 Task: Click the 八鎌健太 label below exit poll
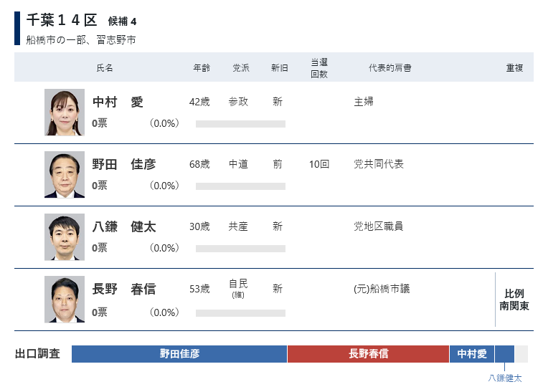[505, 378]
